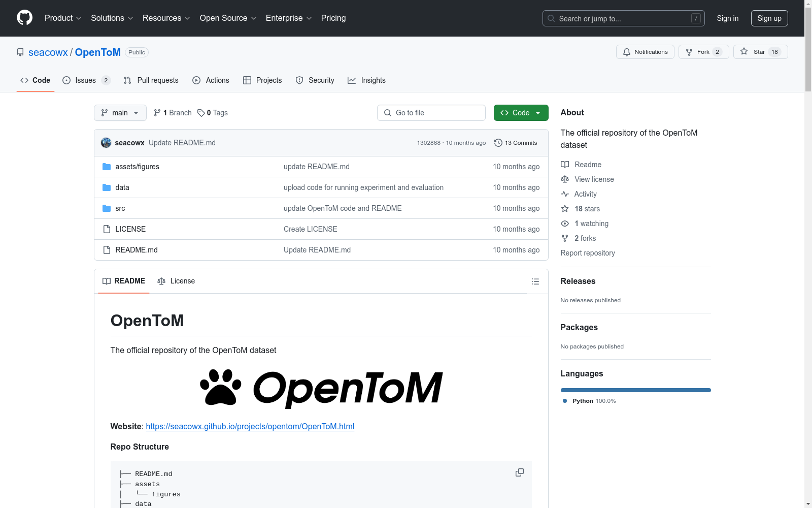
Task: Click the star icon beside 18 stars
Action: point(565,209)
